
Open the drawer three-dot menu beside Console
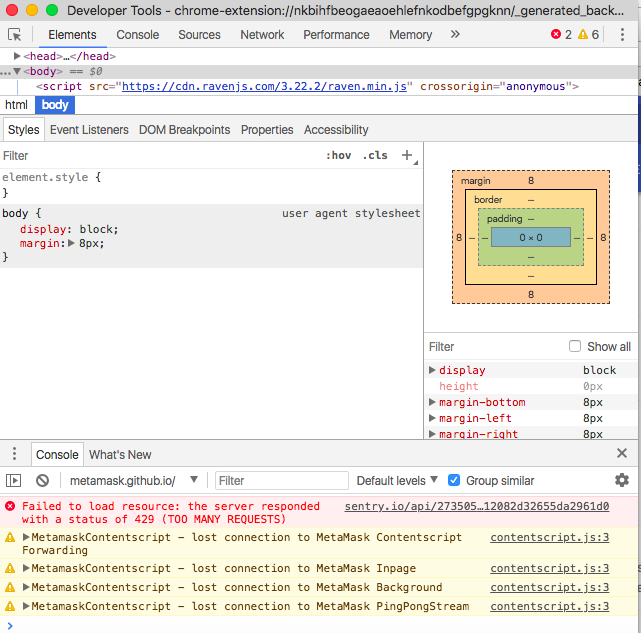pos(15,454)
